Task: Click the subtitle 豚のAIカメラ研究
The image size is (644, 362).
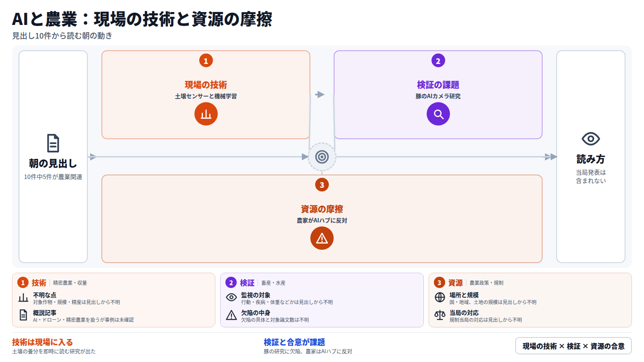Action: (x=438, y=96)
